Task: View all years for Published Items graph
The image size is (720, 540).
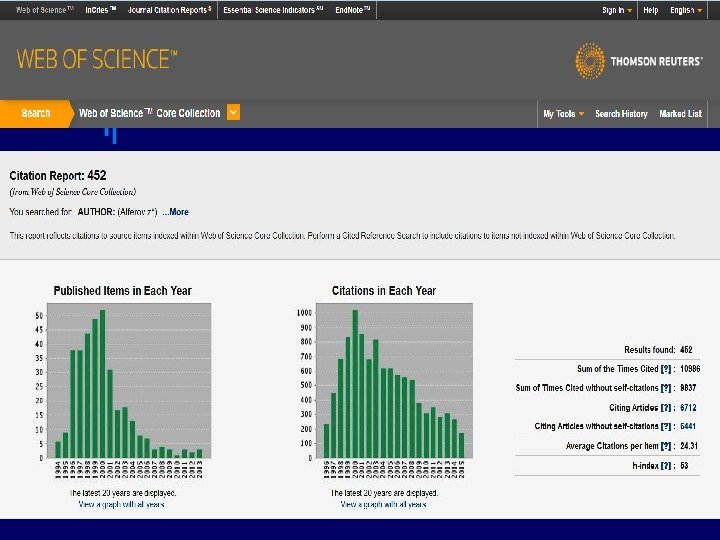Action: click(122, 504)
